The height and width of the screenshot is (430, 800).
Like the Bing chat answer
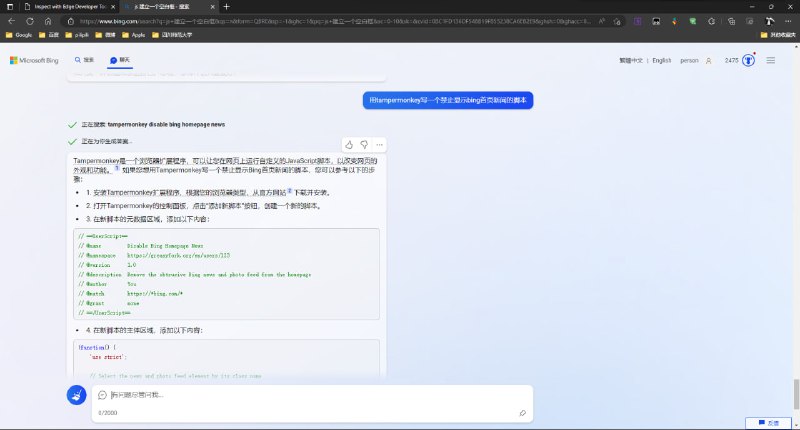(x=349, y=145)
